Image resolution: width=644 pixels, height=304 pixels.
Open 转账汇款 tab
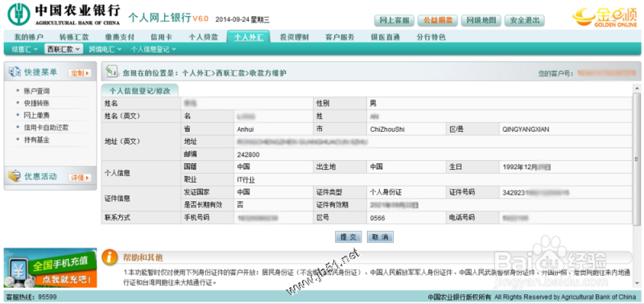74,37
